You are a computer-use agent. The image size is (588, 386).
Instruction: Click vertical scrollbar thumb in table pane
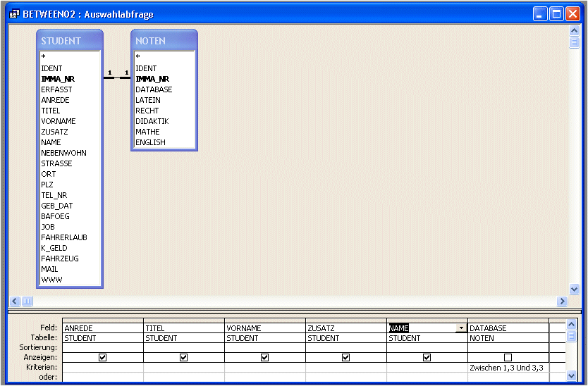pos(574,42)
